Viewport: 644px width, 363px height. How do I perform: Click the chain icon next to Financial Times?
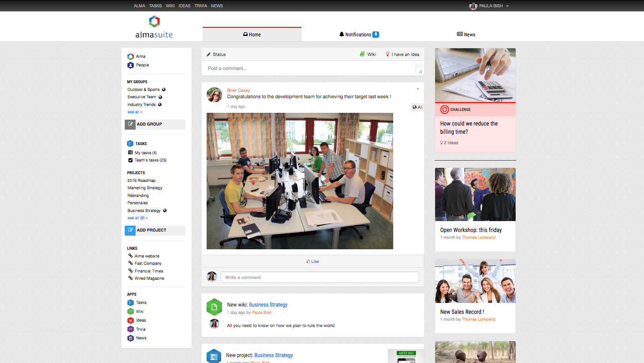click(131, 271)
